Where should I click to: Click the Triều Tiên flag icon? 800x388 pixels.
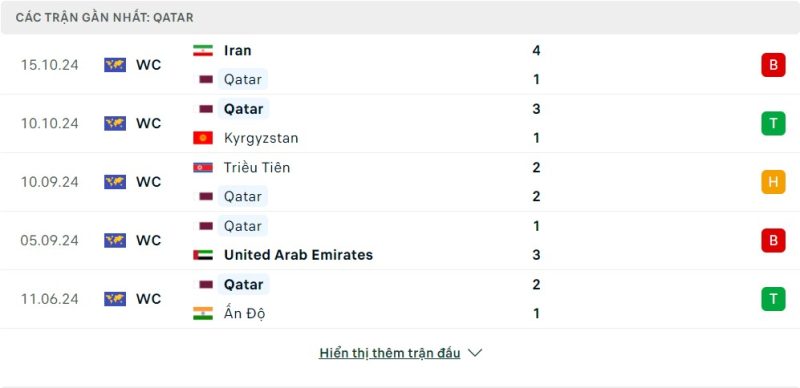coord(203,167)
